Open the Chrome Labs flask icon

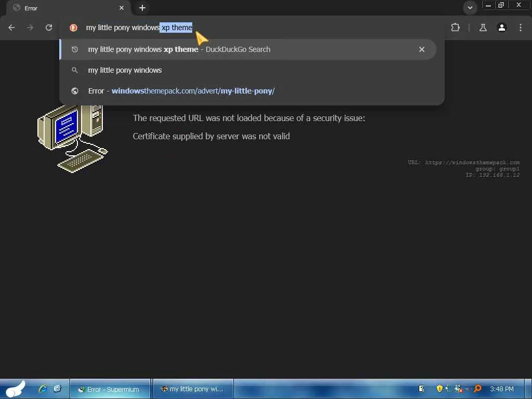click(x=483, y=28)
